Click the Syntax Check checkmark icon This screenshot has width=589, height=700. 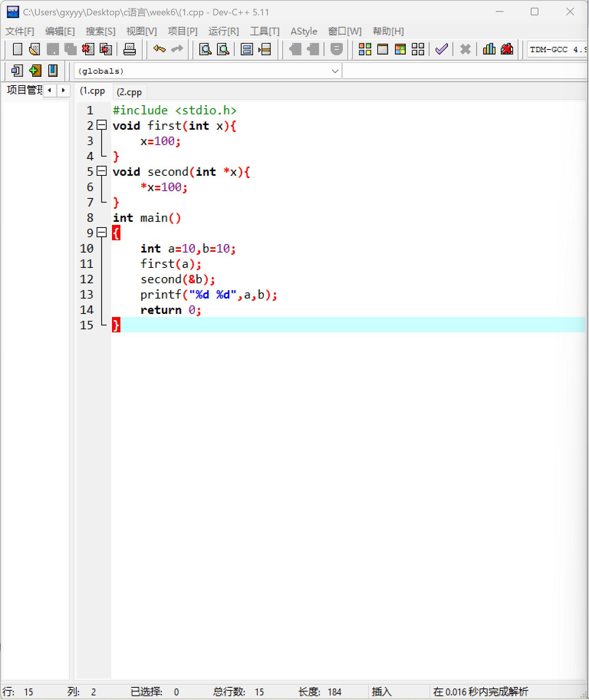pos(442,49)
